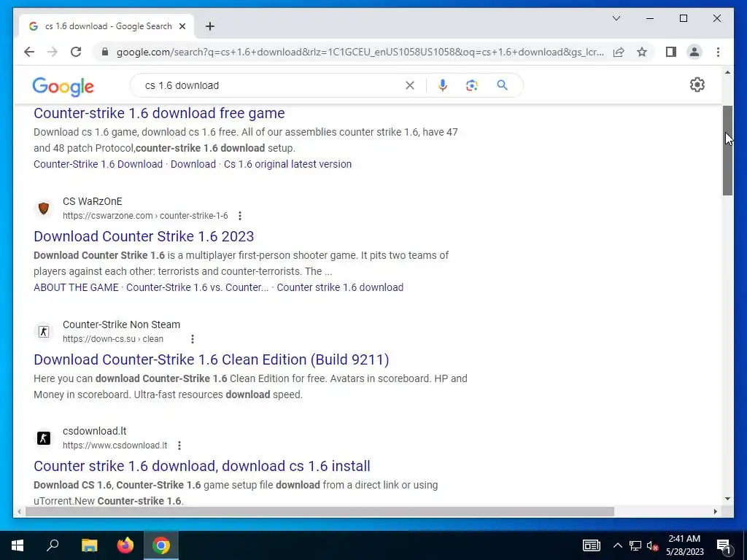Viewport: 747px width, 560px height.
Task: Click the Chrome taskbar icon
Action: [x=161, y=545]
